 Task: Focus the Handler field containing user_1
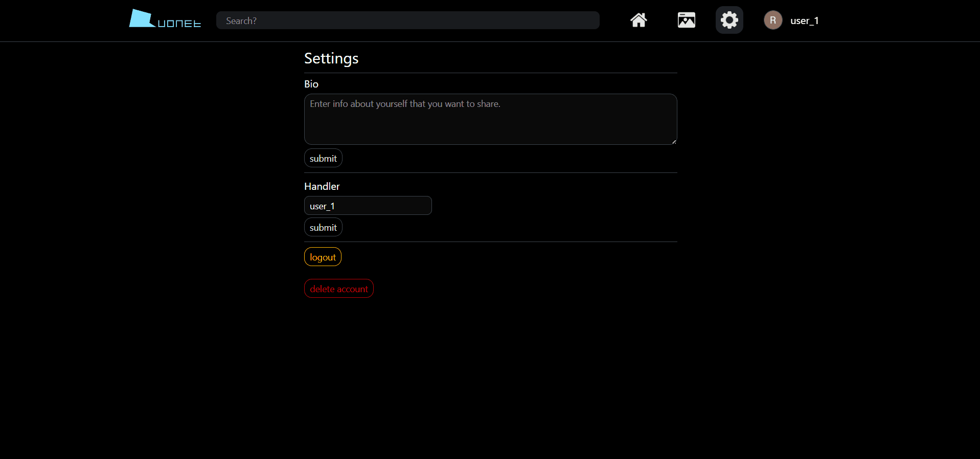368,206
